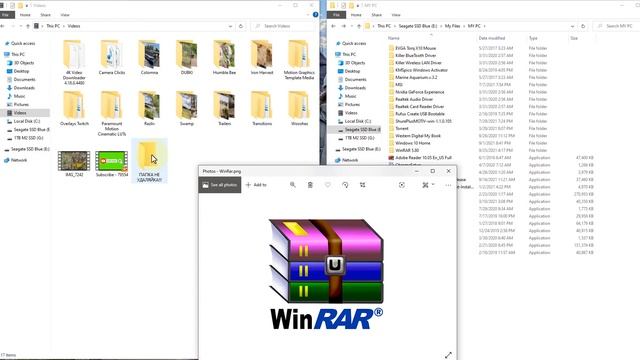Click the zoom magnifier icon in Photos
640x360 pixels.
coord(293,185)
